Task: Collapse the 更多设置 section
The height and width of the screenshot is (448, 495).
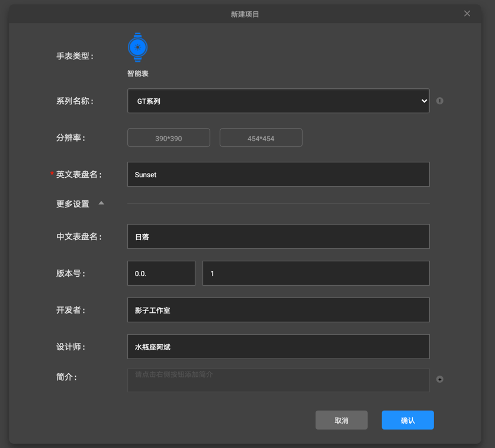Action: tap(101, 203)
